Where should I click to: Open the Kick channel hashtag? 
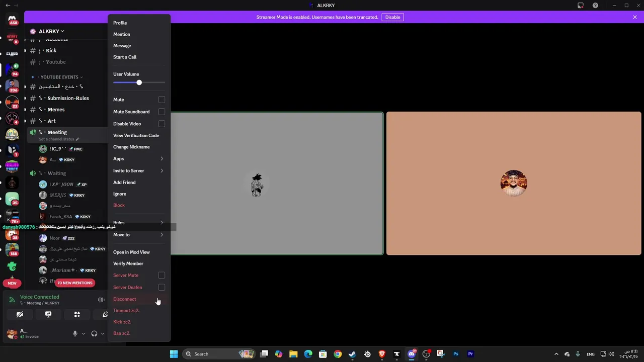(33, 50)
